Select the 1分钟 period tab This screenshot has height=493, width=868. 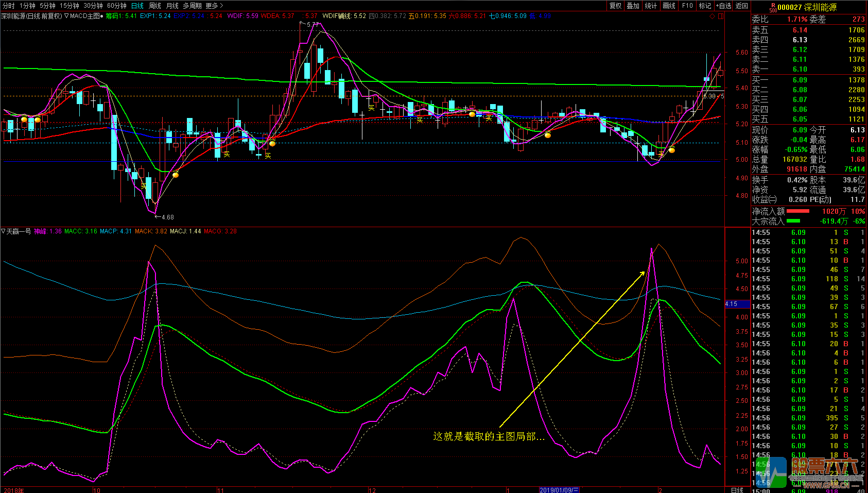(27, 6)
